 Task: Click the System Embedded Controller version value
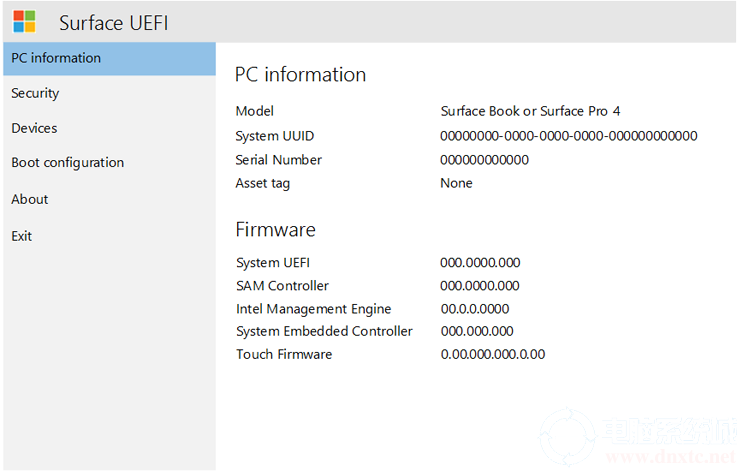pyautogui.click(x=477, y=331)
